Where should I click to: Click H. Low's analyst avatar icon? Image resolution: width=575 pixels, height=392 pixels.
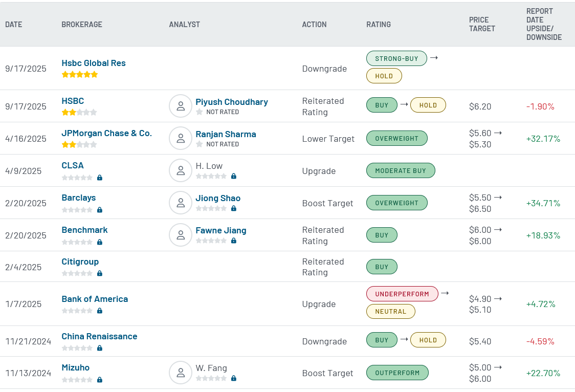pyautogui.click(x=181, y=171)
